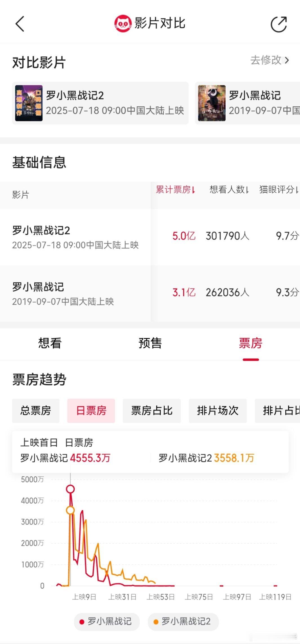Screen dimensions: 300x644
Task: Select the 总票房 chart option
Action: [36, 411]
